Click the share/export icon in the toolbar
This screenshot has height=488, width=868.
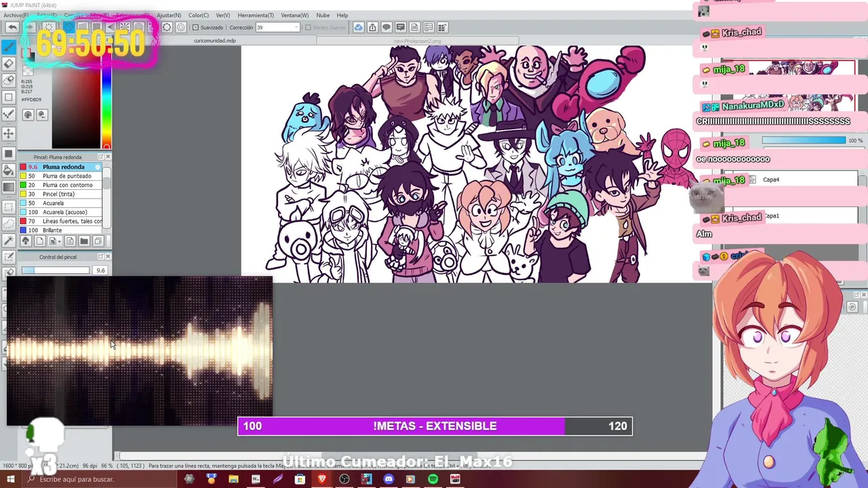[372, 27]
